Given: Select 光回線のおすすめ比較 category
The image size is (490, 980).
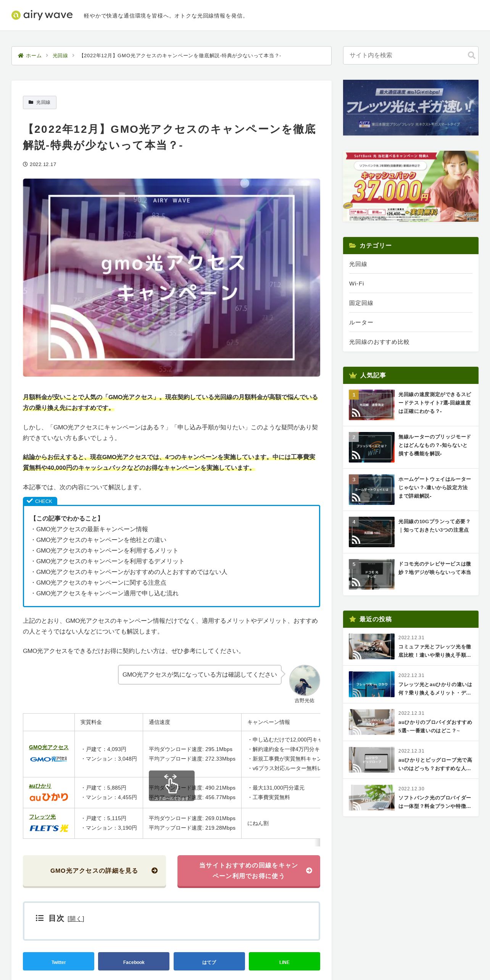Looking at the screenshot, I should [x=411, y=342].
